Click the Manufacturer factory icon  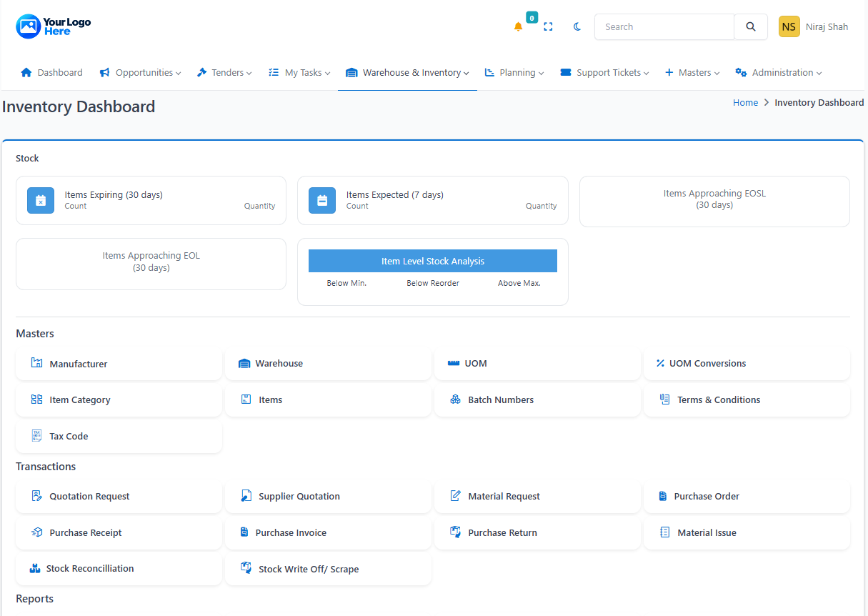[x=36, y=363]
